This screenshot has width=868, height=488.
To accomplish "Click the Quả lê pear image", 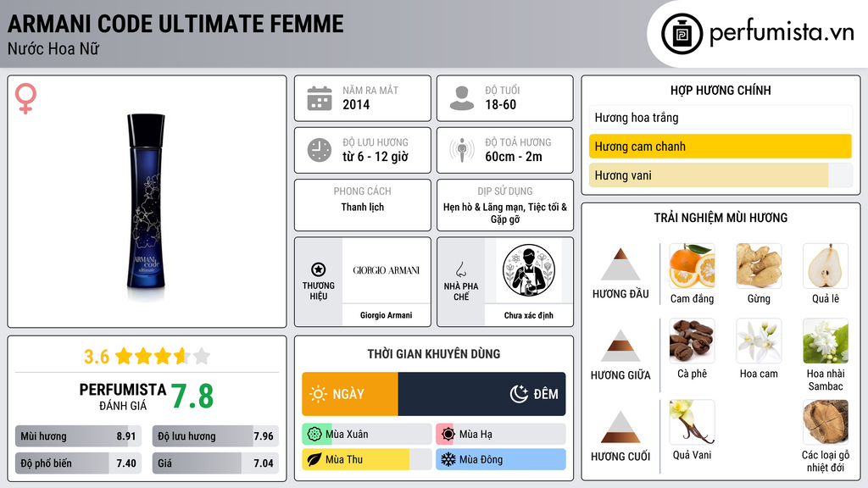I will pyautogui.click(x=826, y=266).
